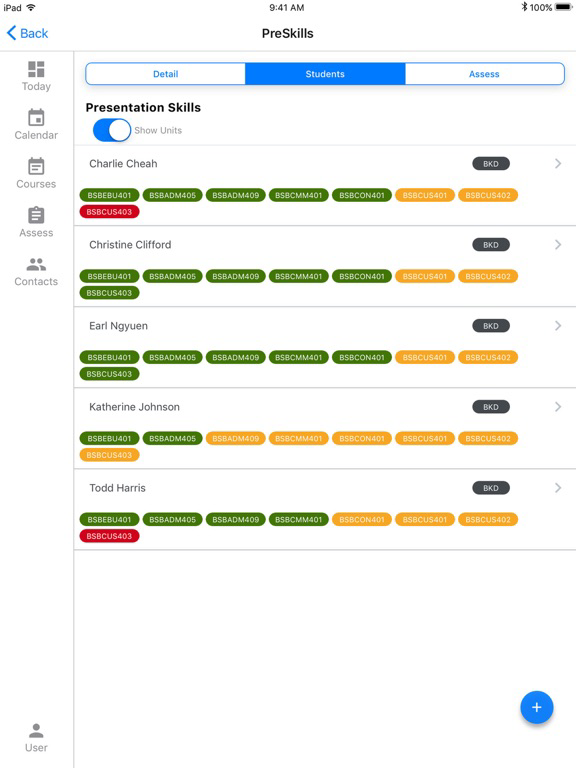The height and width of the screenshot is (768, 576).
Task: Select Katherine Johnson student name
Action: tap(134, 407)
